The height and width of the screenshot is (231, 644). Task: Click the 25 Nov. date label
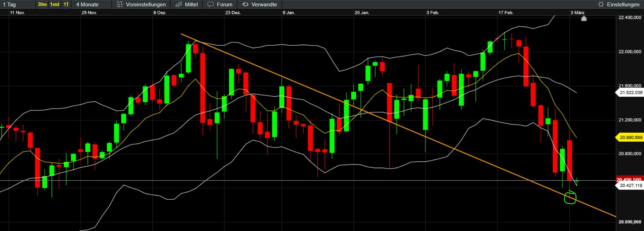click(x=89, y=13)
